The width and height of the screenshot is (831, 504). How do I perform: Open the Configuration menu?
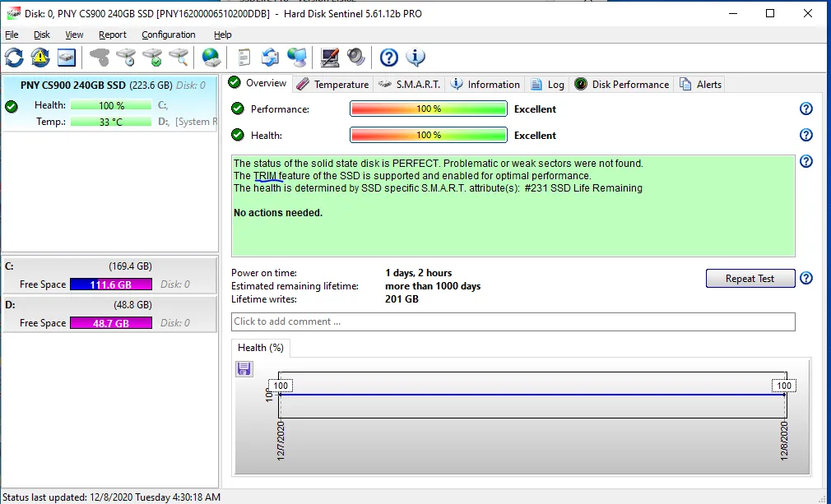[169, 35]
